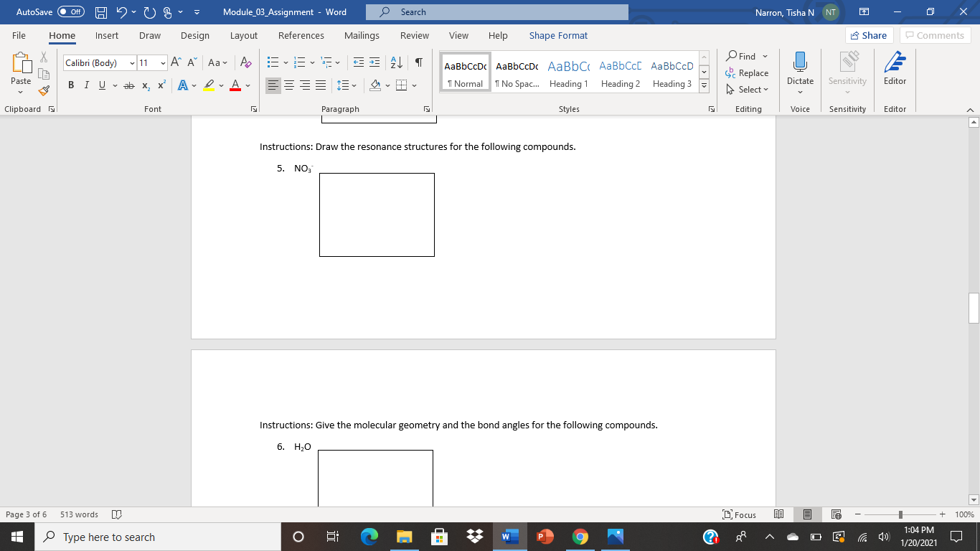Toggle underline formatting
The image size is (980, 551).
[x=100, y=85]
